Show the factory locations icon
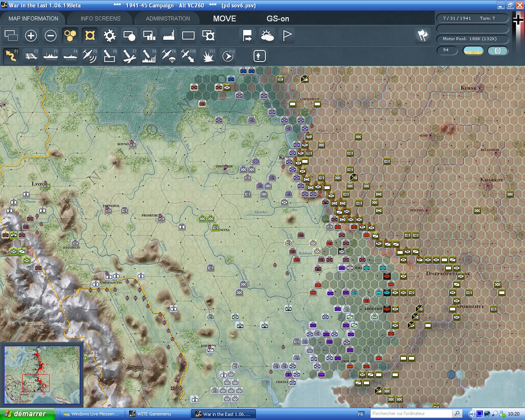This screenshot has width=525, height=420. 169,36
